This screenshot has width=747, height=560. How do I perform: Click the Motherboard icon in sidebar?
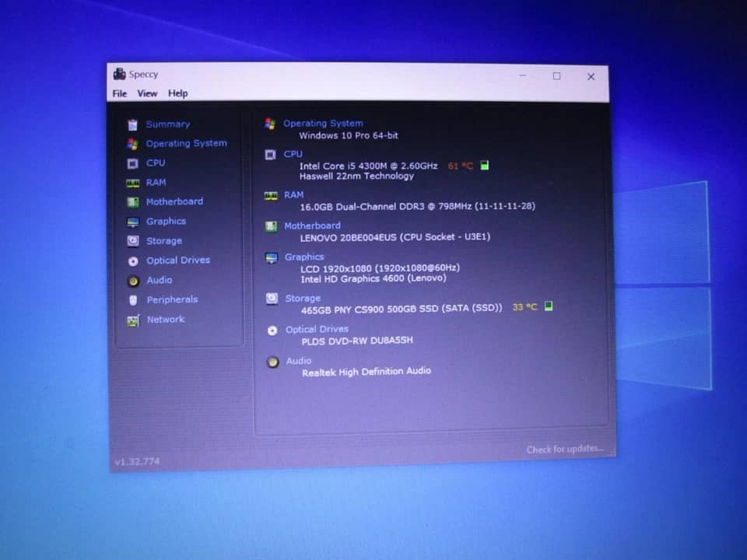[132, 202]
